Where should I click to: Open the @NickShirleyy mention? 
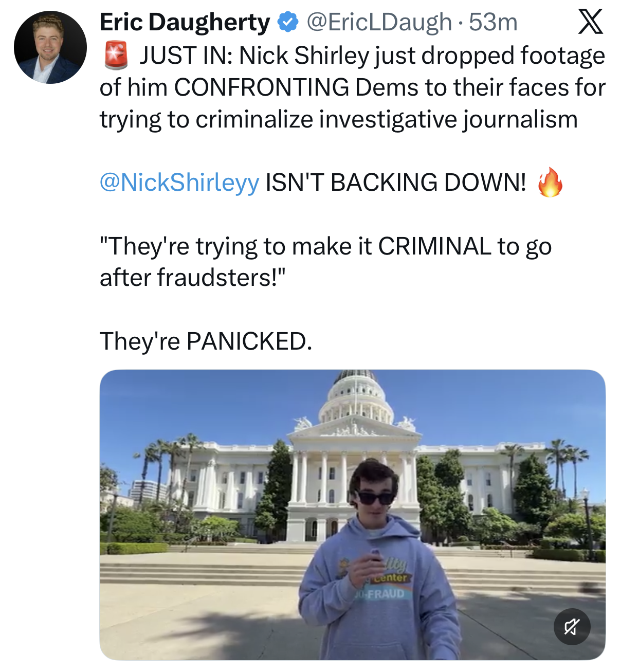179,183
